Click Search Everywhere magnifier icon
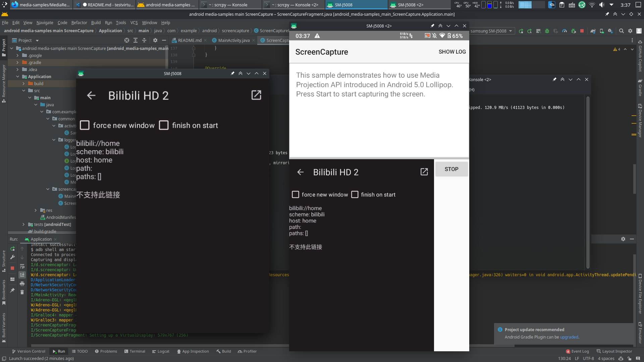Screen dimensions: 644x362 tap(621, 31)
